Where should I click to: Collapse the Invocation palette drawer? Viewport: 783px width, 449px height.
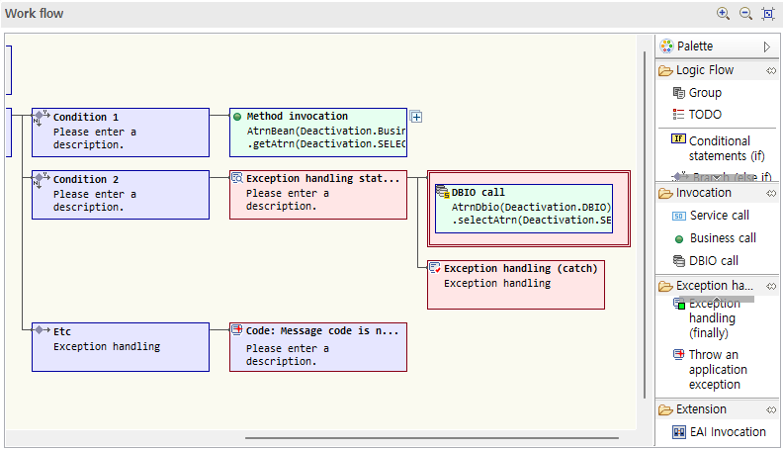pyautogui.click(x=771, y=193)
